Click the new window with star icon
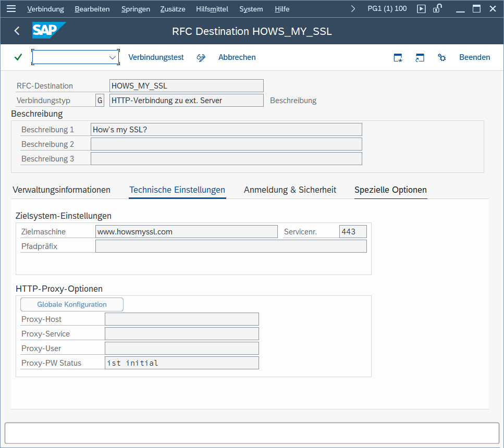504x448 pixels. click(398, 57)
